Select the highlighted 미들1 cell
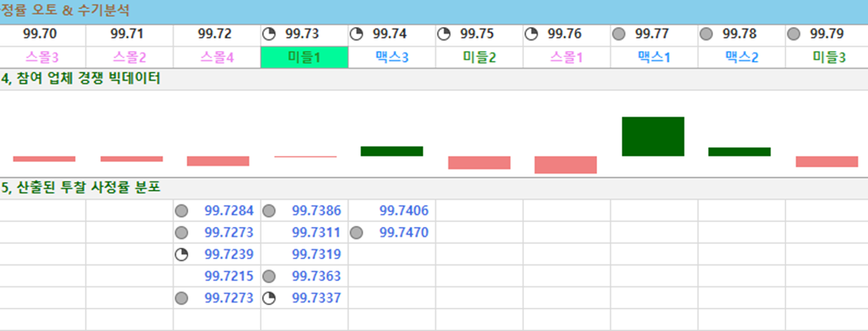The height and width of the screenshot is (331, 868). [305, 57]
